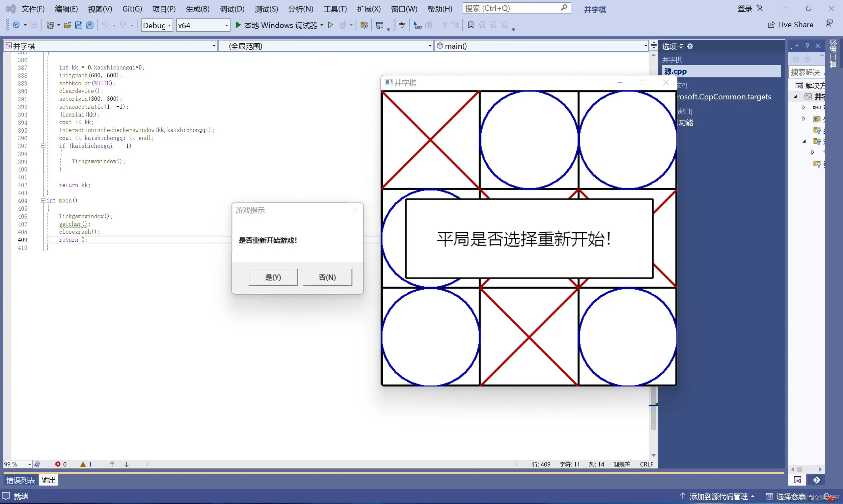Click the Live Share button

pos(790,25)
